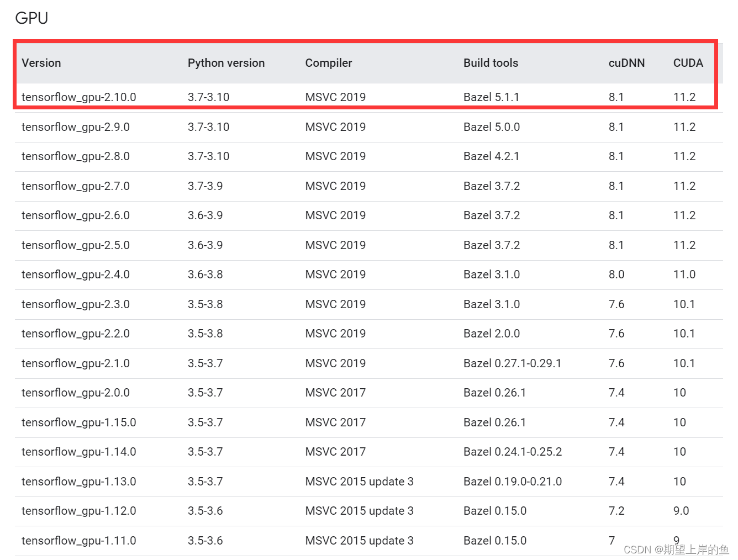Click Bazel 2.0.0 build tools cell

click(x=492, y=334)
